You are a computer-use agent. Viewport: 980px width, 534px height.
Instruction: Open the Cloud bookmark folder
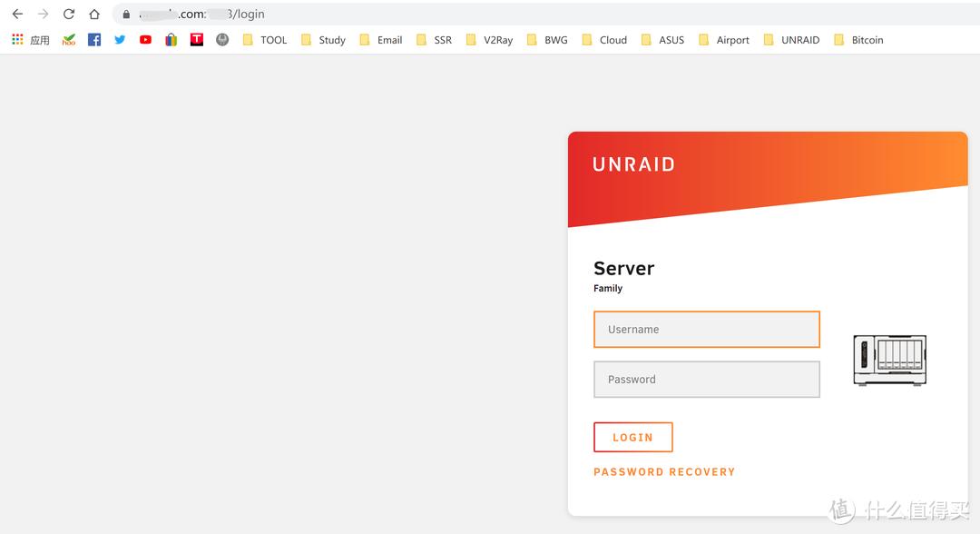tap(604, 40)
